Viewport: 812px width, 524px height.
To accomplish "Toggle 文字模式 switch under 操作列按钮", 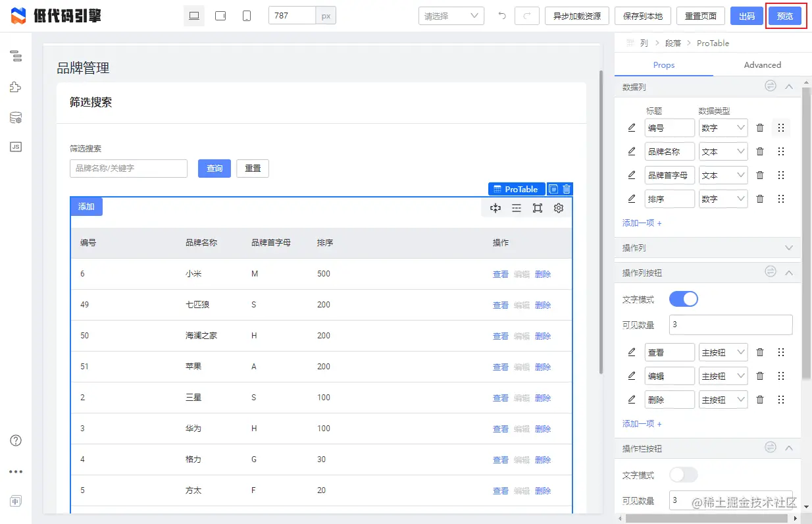I will [683, 299].
